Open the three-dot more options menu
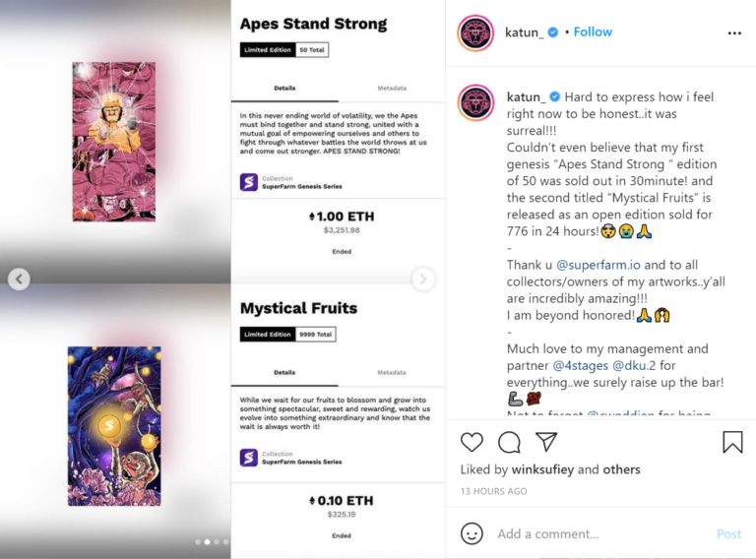The image size is (756, 559). click(734, 32)
